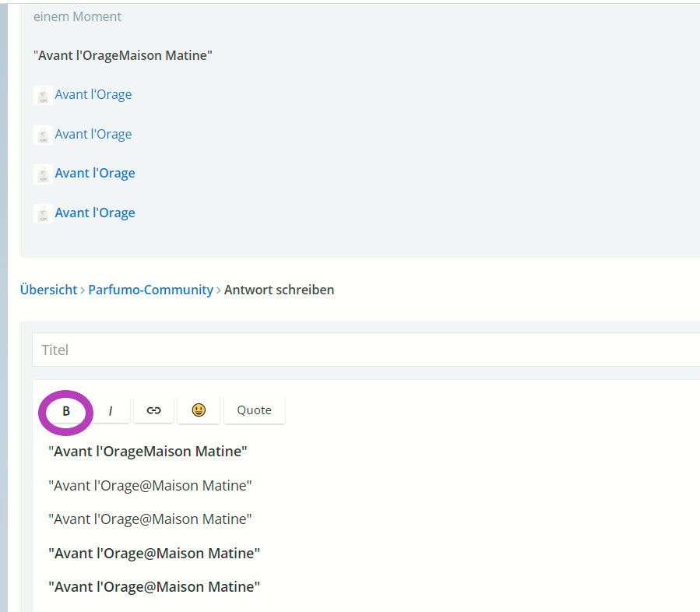Viewport: 700px width, 612px height.
Task: Toggle bold formatting with the B button
Action: pyautogui.click(x=66, y=410)
